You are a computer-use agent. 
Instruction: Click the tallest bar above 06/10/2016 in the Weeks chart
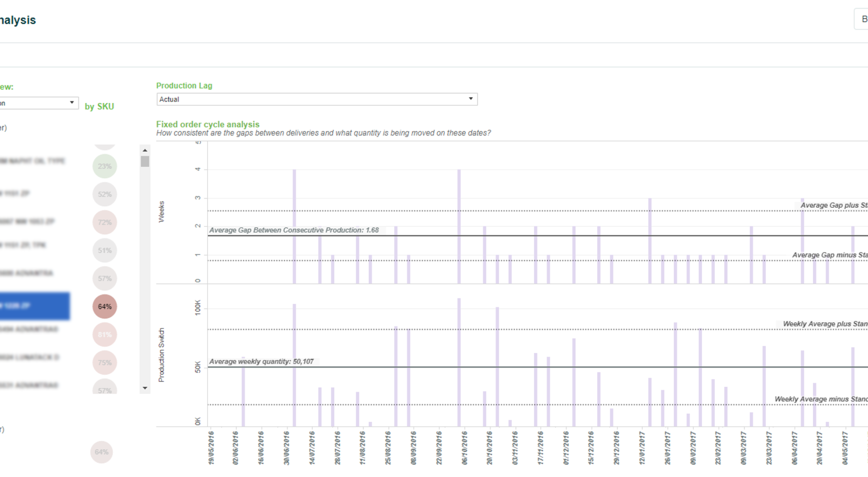coord(459,223)
